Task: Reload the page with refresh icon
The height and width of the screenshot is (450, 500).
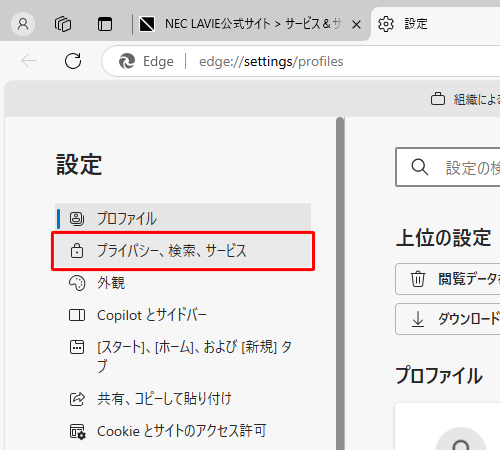Action: [73, 61]
